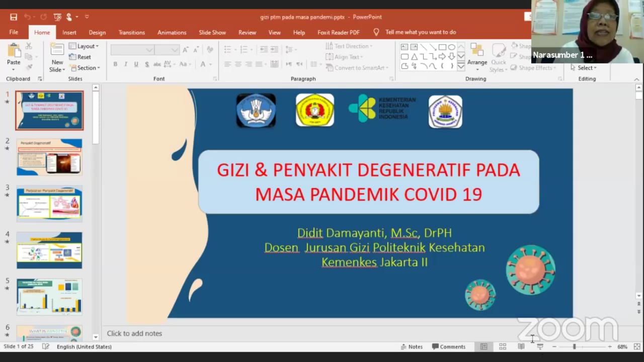Click the Save icon in the quick access toolbar
The height and width of the screenshot is (362, 644).
[14, 17]
